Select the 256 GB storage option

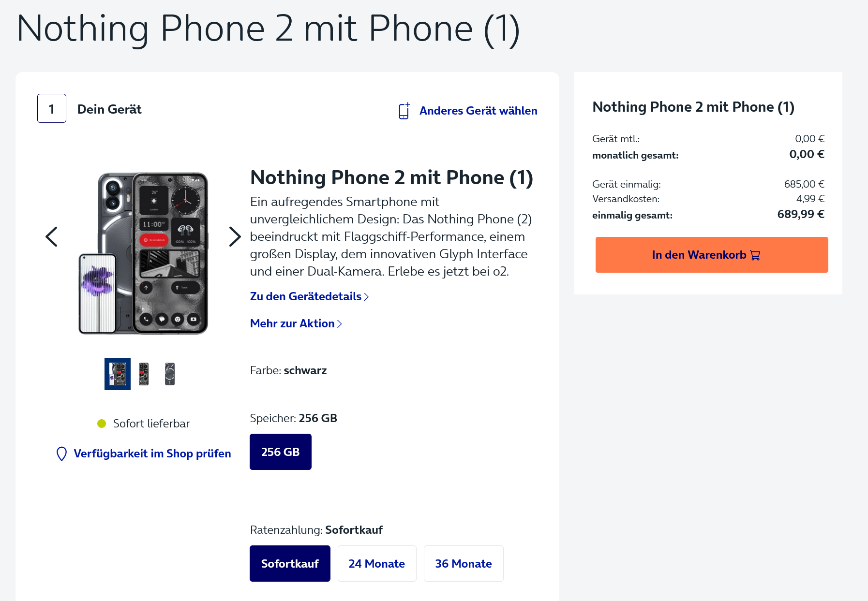point(280,452)
